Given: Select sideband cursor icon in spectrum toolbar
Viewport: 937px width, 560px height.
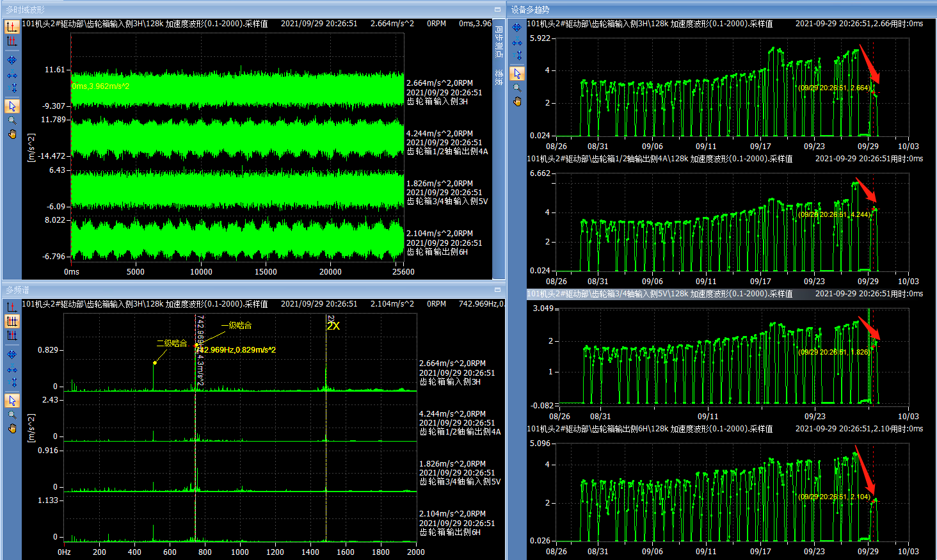Looking at the screenshot, I should (12, 335).
